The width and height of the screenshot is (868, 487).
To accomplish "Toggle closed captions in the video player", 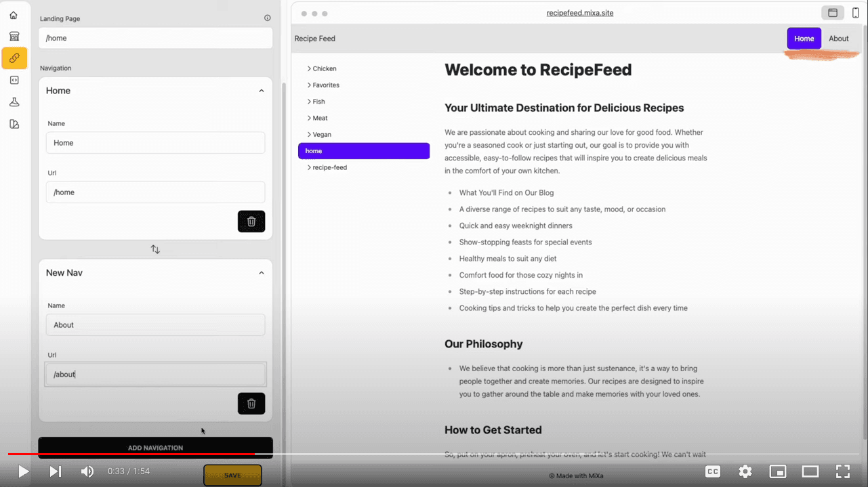I will 712,471.
